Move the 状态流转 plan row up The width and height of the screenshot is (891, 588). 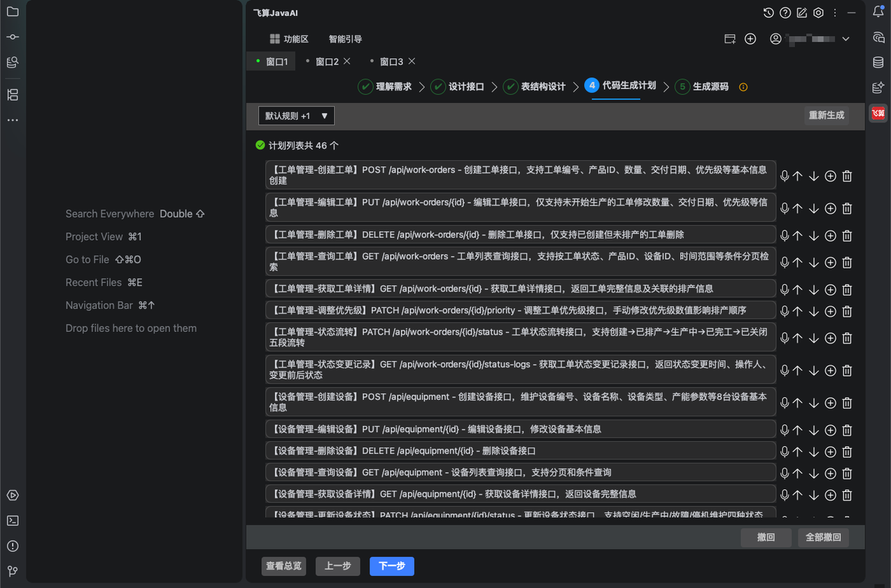tap(798, 338)
